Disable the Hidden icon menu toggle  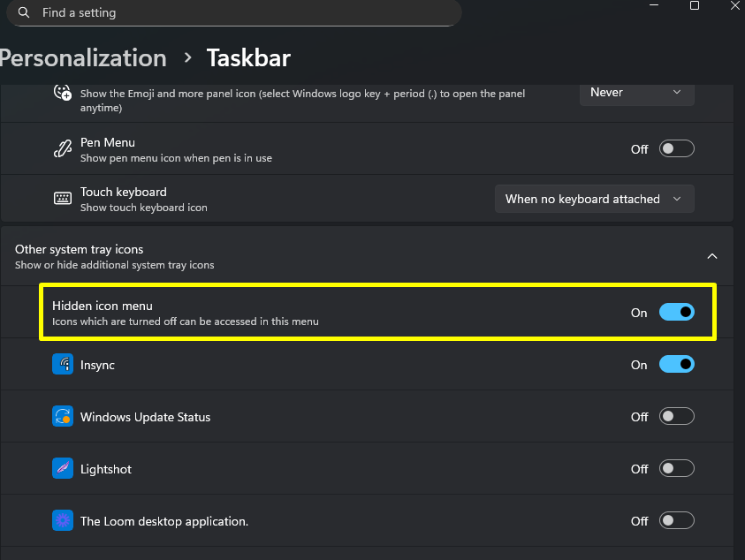pos(676,312)
